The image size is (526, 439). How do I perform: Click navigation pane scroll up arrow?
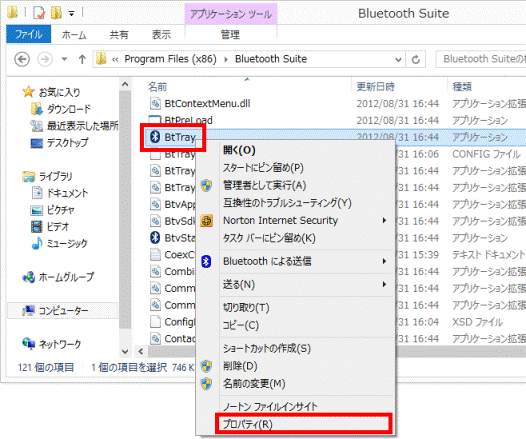point(125,84)
